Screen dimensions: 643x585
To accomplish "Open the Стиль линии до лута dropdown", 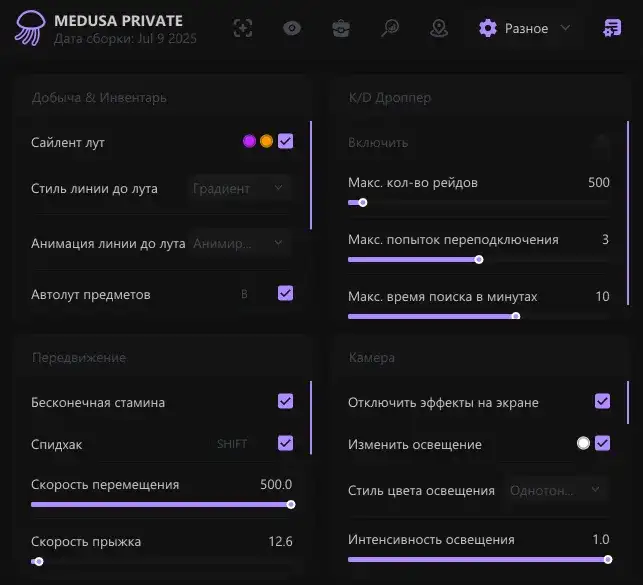I will pyautogui.click(x=240, y=188).
